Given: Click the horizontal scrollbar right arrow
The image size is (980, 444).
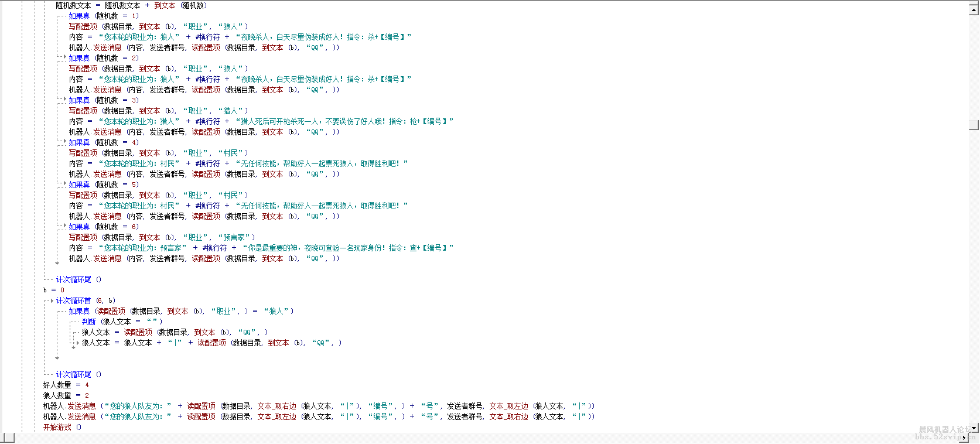Looking at the screenshot, I should pyautogui.click(x=964, y=438).
